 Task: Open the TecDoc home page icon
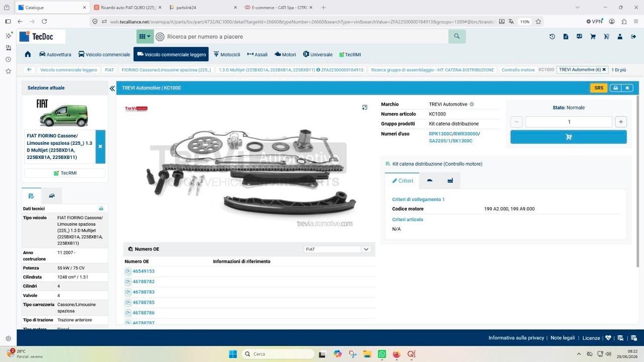(x=28, y=54)
